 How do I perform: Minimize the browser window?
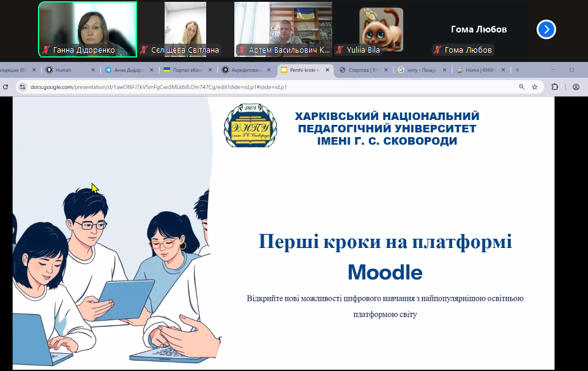(x=554, y=70)
